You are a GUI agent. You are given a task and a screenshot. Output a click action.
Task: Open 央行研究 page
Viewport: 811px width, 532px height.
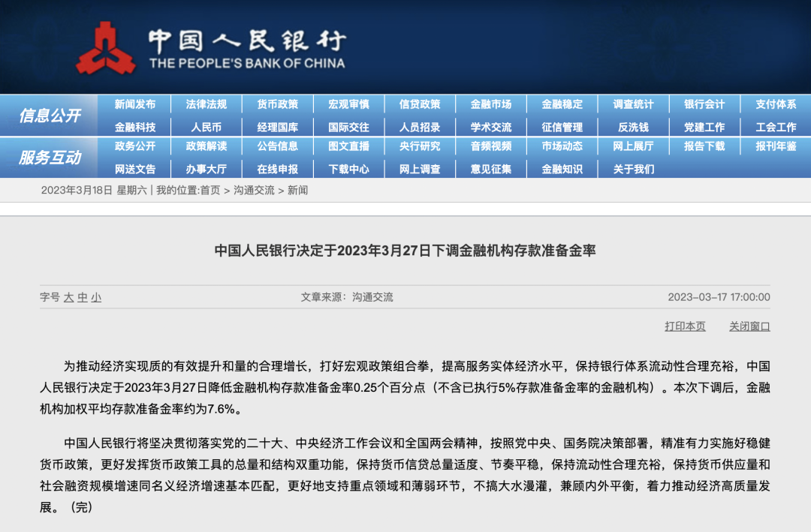(x=420, y=146)
